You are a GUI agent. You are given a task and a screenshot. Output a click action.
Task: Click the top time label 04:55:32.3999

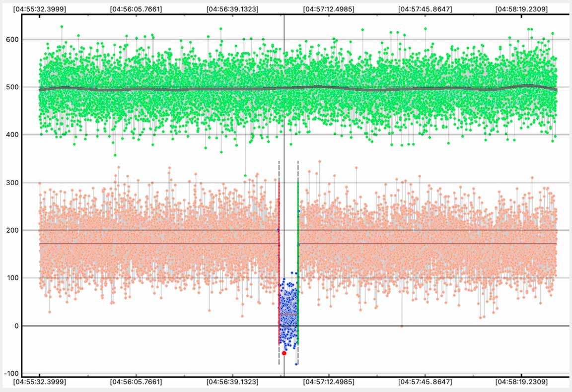pos(39,9)
